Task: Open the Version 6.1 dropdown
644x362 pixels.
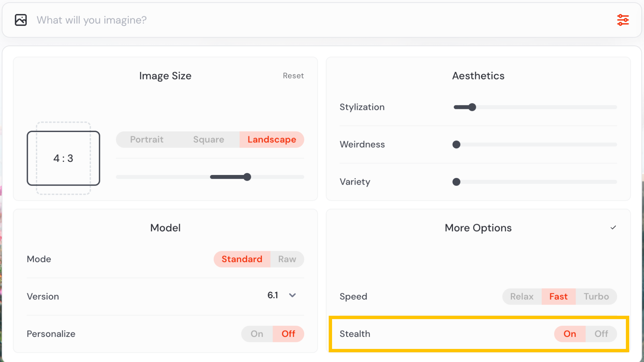Action: [273, 295]
